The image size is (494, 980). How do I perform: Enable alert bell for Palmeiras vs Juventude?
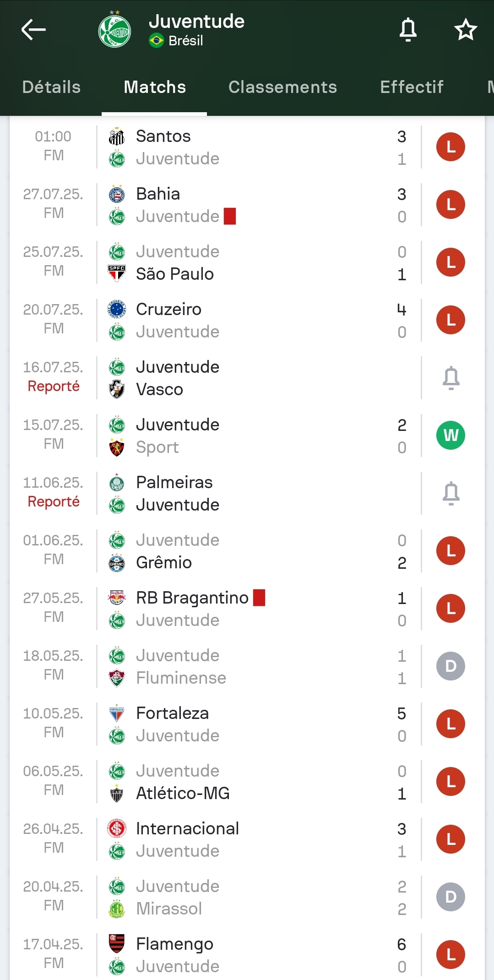[451, 493]
